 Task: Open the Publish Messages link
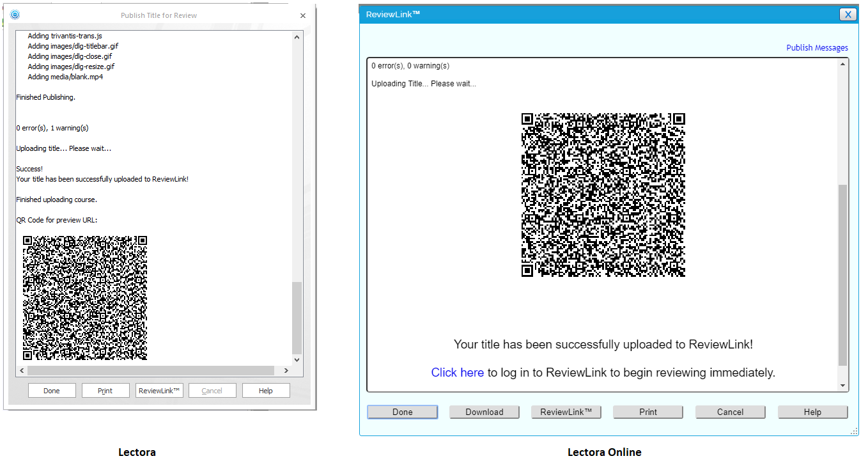[x=817, y=48]
